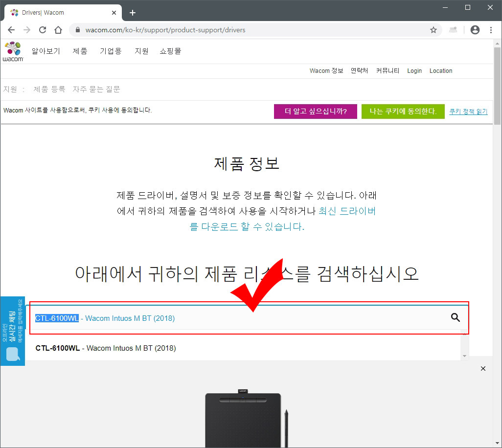Click the extension icon beside star

click(x=453, y=30)
